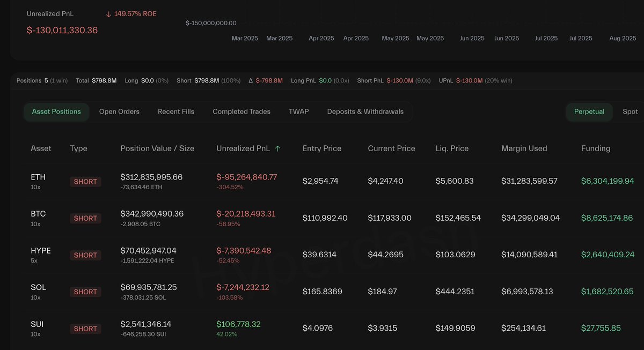This screenshot has width=644, height=350.
Task: Open the Deposits & Withdrawals tab
Action: 365,111
